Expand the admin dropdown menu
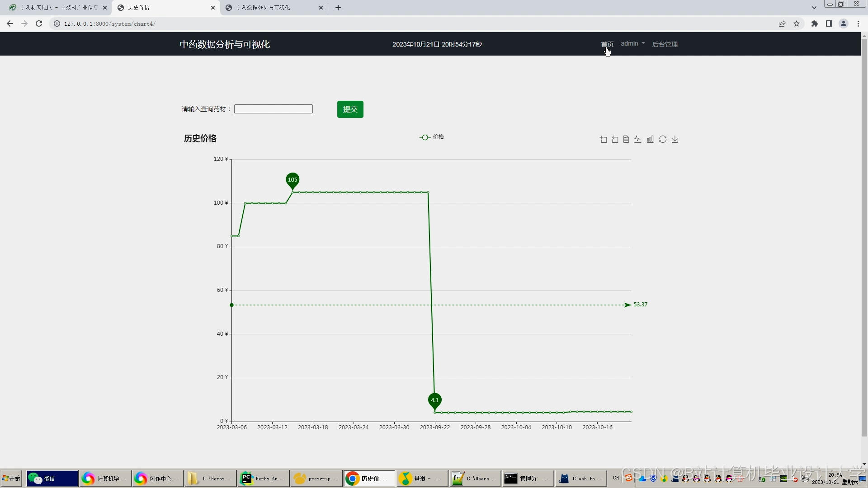The image size is (868, 488). pos(632,44)
